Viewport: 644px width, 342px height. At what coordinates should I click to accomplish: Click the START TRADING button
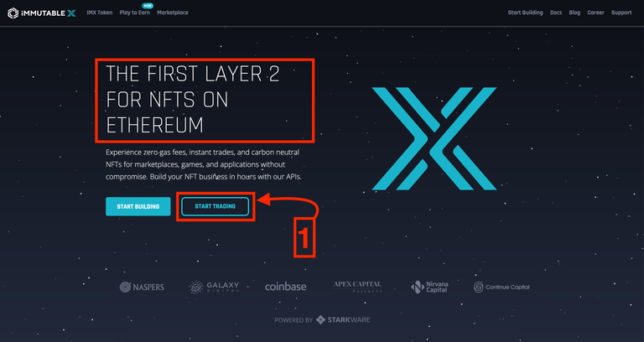point(216,206)
